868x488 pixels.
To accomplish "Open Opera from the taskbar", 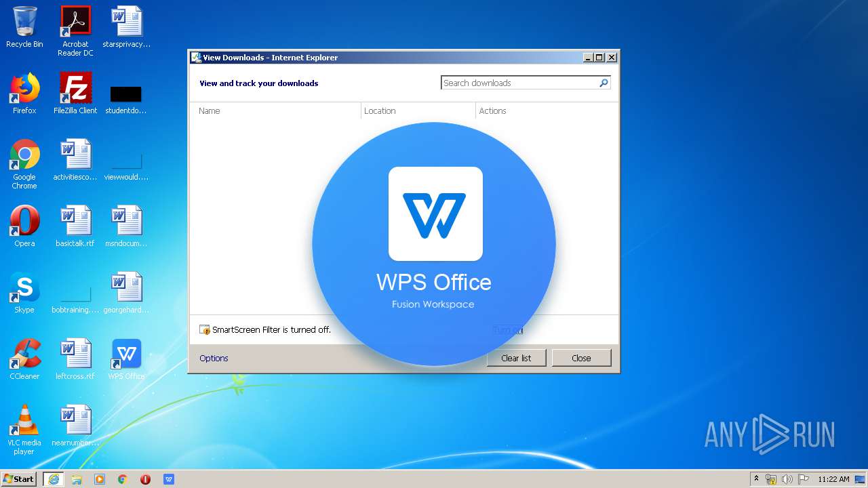I will 146,479.
